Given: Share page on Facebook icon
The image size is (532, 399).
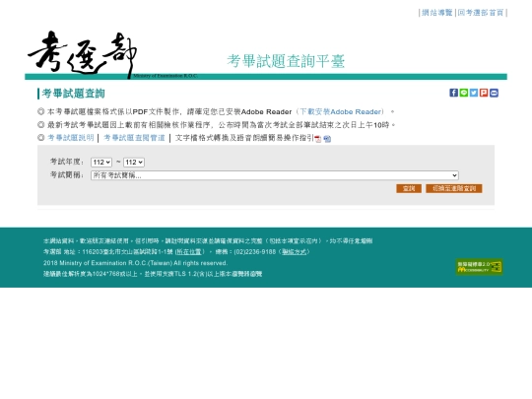Looking at the screenshot, I should click(453, 93).
